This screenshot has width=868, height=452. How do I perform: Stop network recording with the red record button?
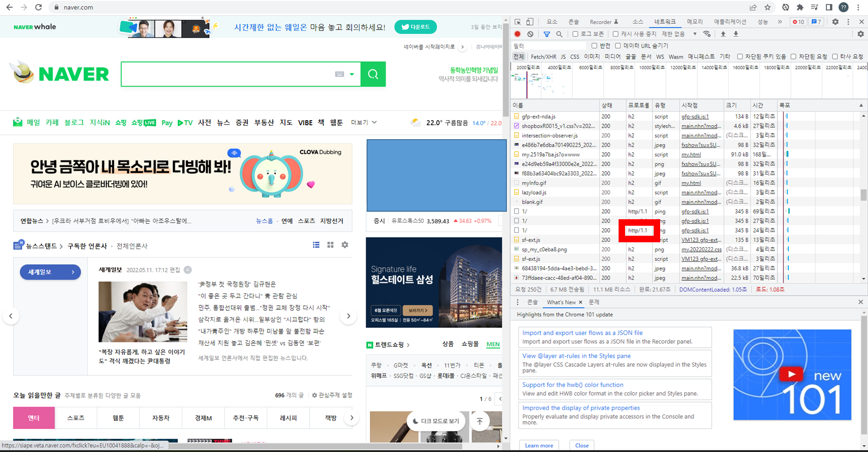point(517,34)
